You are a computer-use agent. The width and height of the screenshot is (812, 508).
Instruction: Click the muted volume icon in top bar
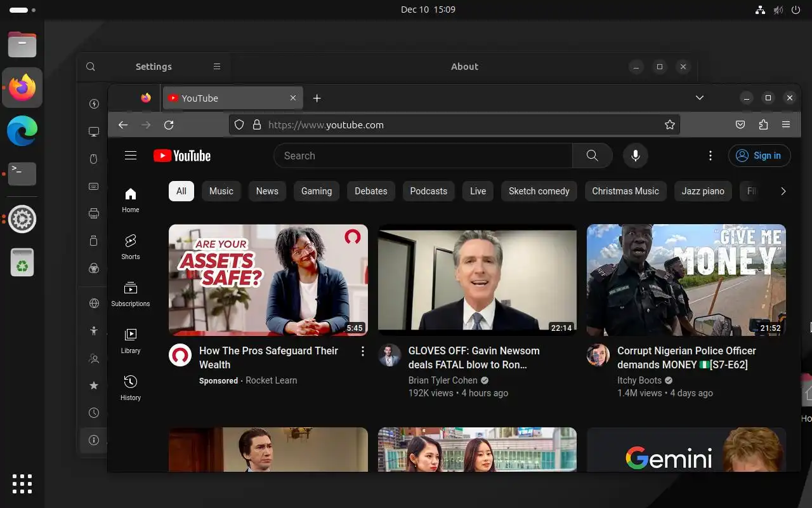coord(778,10)
